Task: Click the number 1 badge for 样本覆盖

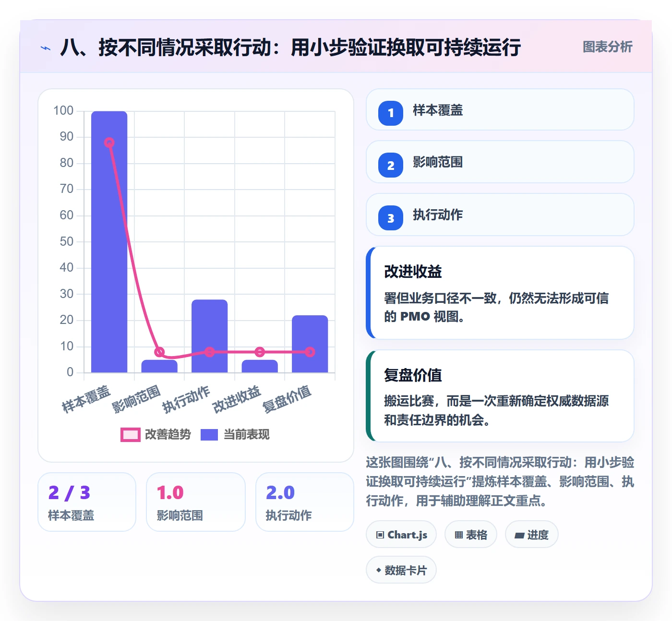Action: pos(391,113)
